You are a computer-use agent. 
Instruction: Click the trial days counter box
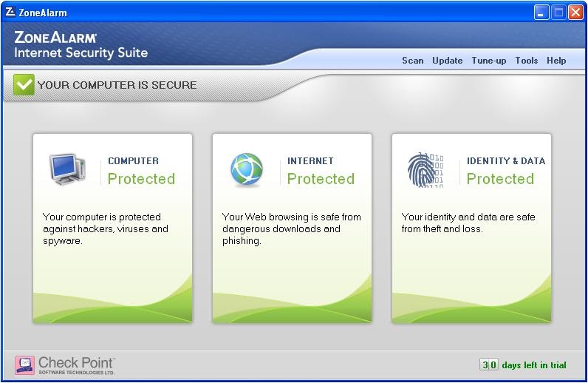[488, 365]
